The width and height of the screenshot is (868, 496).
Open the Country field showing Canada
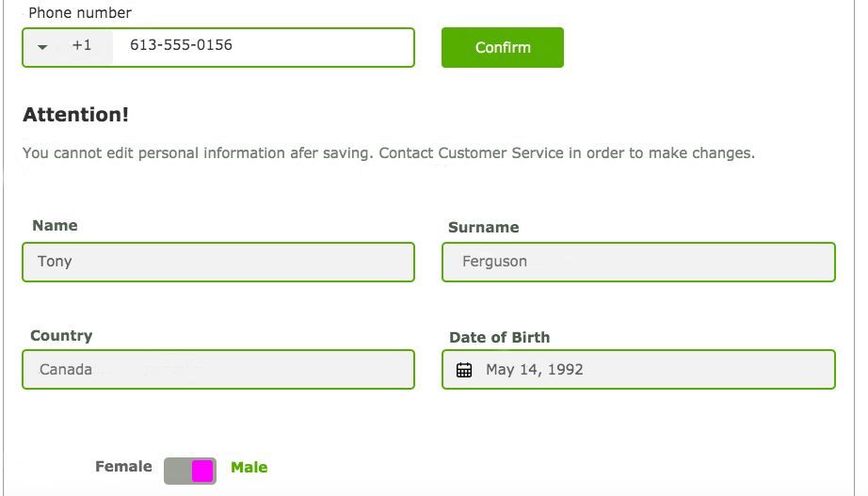point(218,370)
